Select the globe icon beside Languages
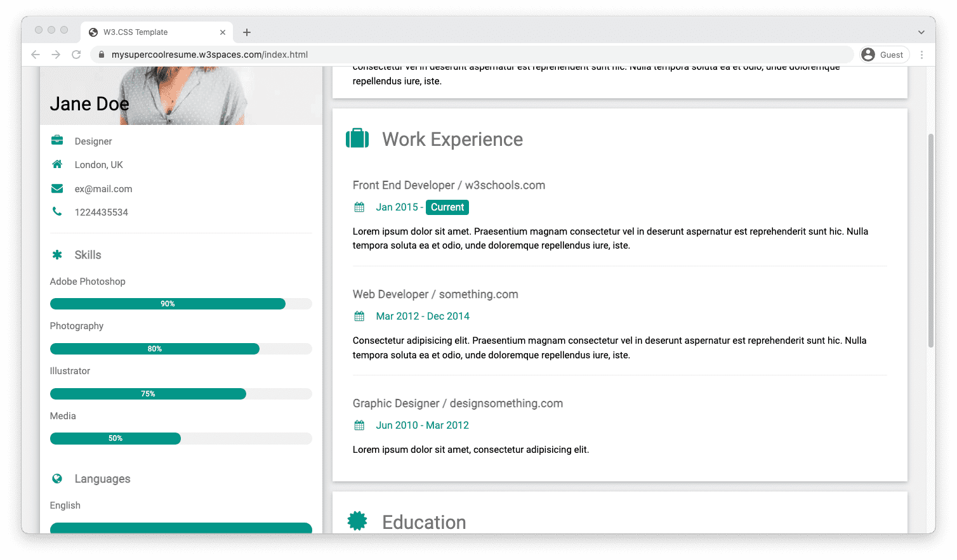 coord(58,478)
